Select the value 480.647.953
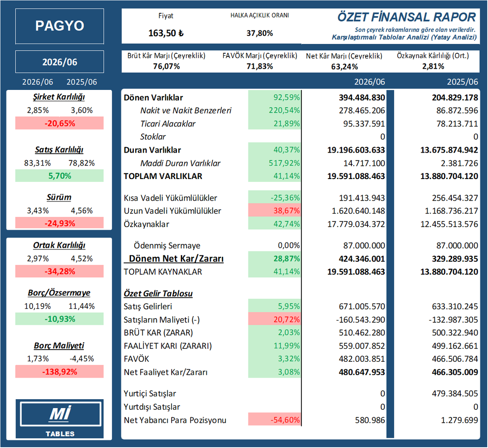 point(362,372)
